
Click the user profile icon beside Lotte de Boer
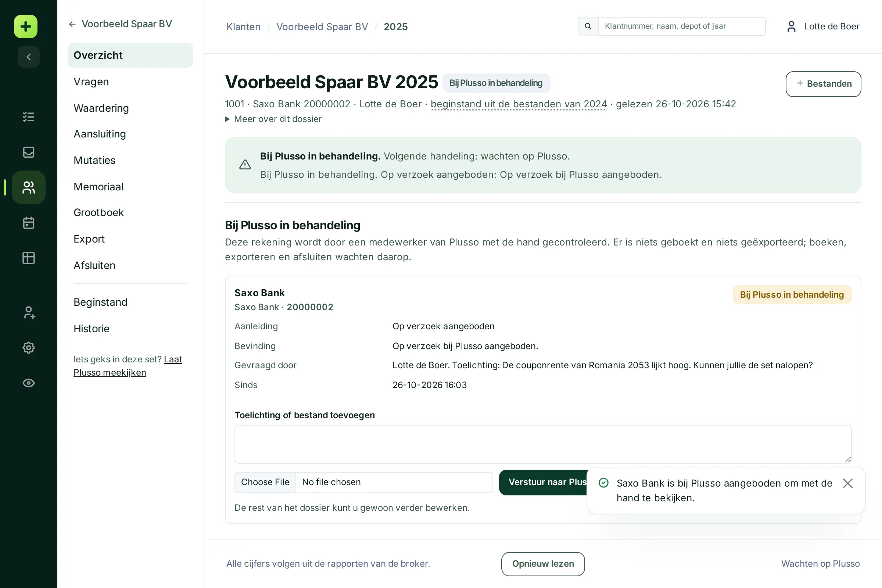tap(791, 26)
